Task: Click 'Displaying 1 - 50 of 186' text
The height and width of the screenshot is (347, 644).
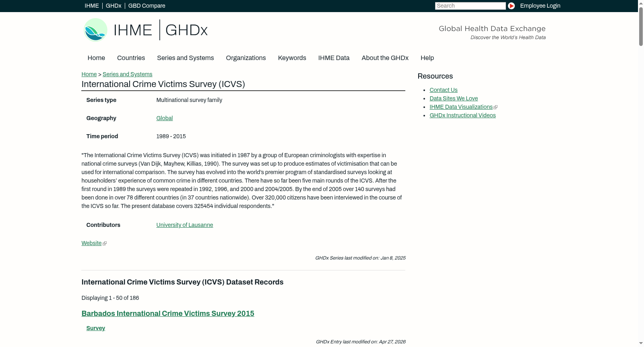Action: [110, 298]
